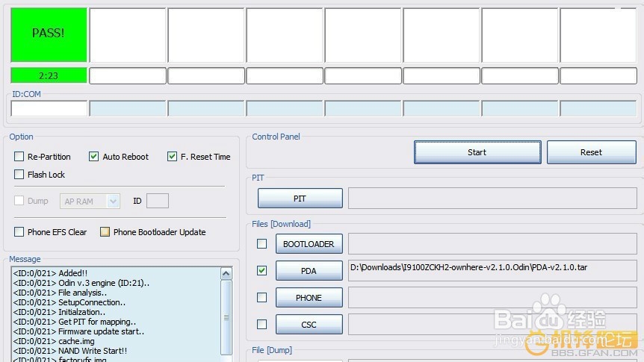The width and height of the screenshot is (644, 362).
Task: Click the PIT file path field
Action: [492, 199]
